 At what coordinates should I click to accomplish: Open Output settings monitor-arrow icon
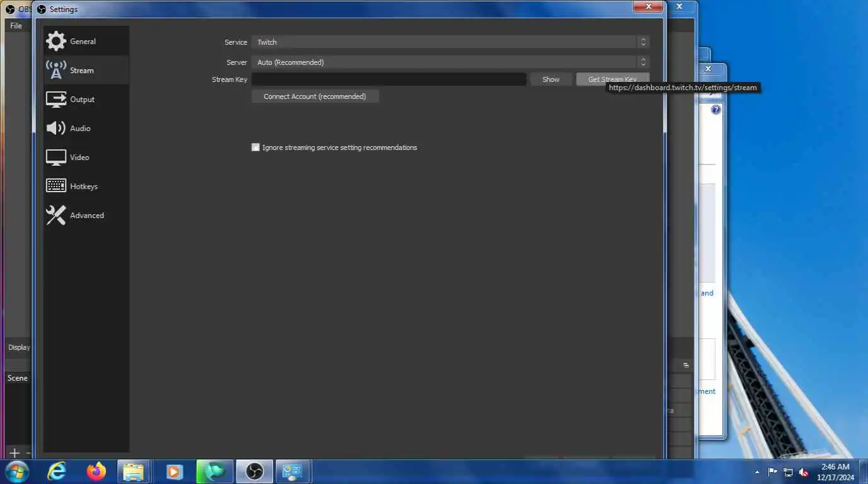click(56, 99)
